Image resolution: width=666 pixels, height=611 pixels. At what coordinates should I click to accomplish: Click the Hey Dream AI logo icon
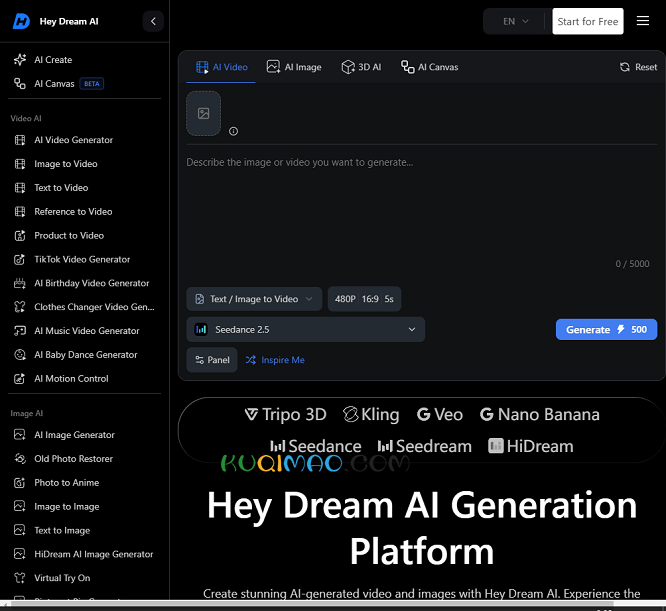click(21, 21)
